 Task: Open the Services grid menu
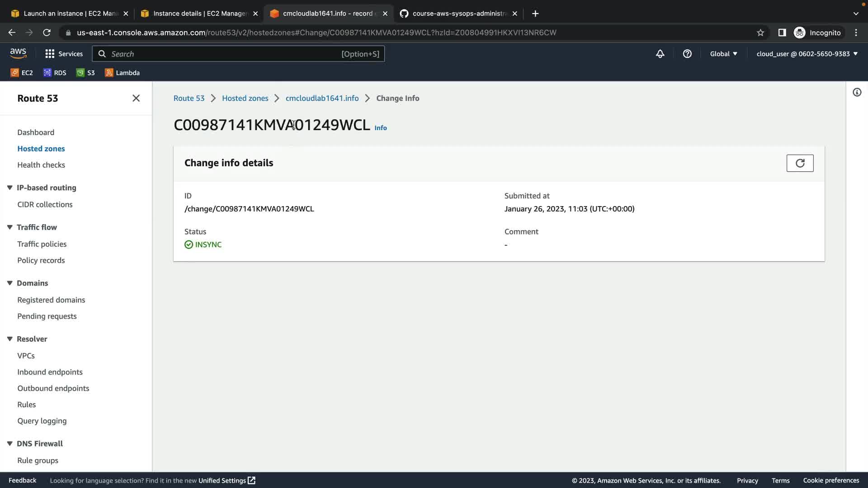[64, 54]
